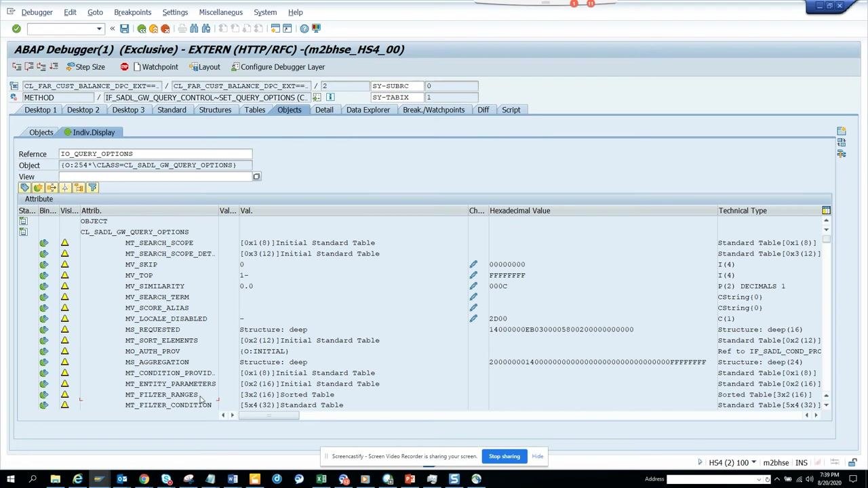Viewport: 868px width, 488px height.
Task: Open Google Chrome from the taskbar
Action: coord(144,480)
